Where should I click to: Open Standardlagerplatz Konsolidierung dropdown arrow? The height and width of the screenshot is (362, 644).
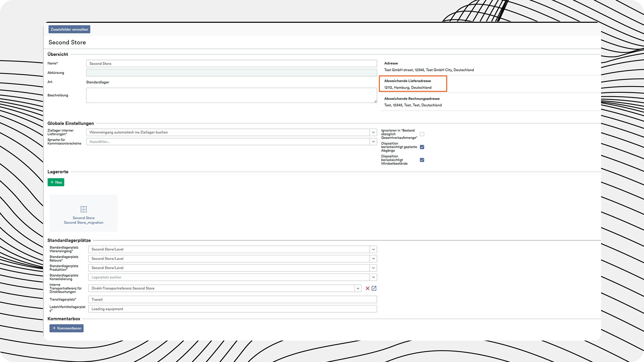pos(373,277)
